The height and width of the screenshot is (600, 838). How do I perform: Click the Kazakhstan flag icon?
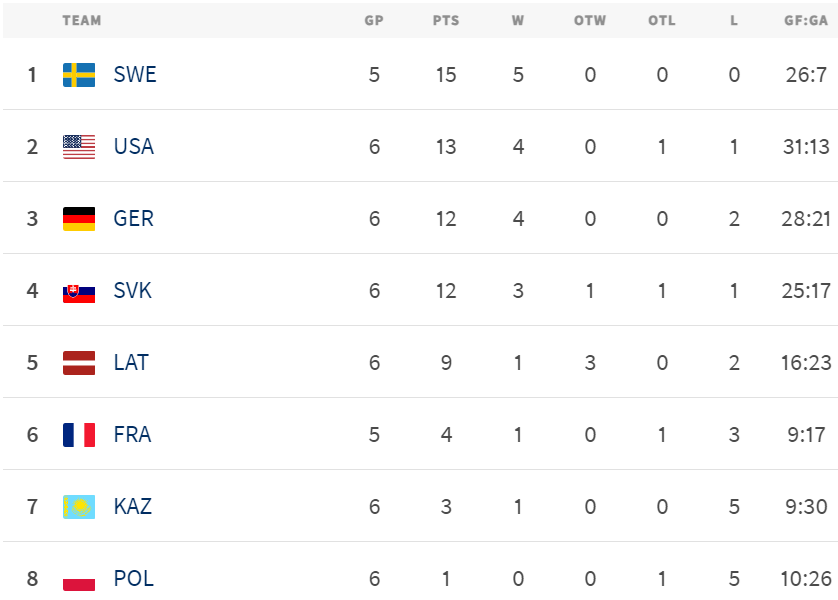tap(79, 507)
